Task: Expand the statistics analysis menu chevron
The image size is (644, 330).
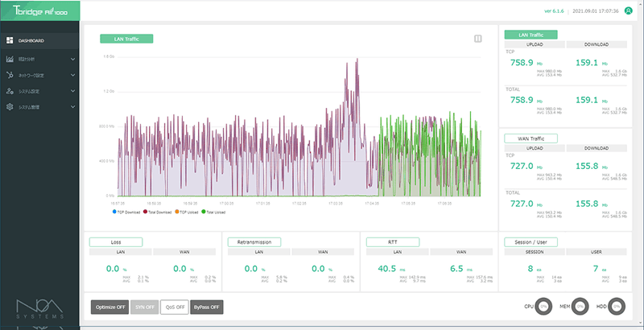Action: pyautogui.click(x=72, y=59)
